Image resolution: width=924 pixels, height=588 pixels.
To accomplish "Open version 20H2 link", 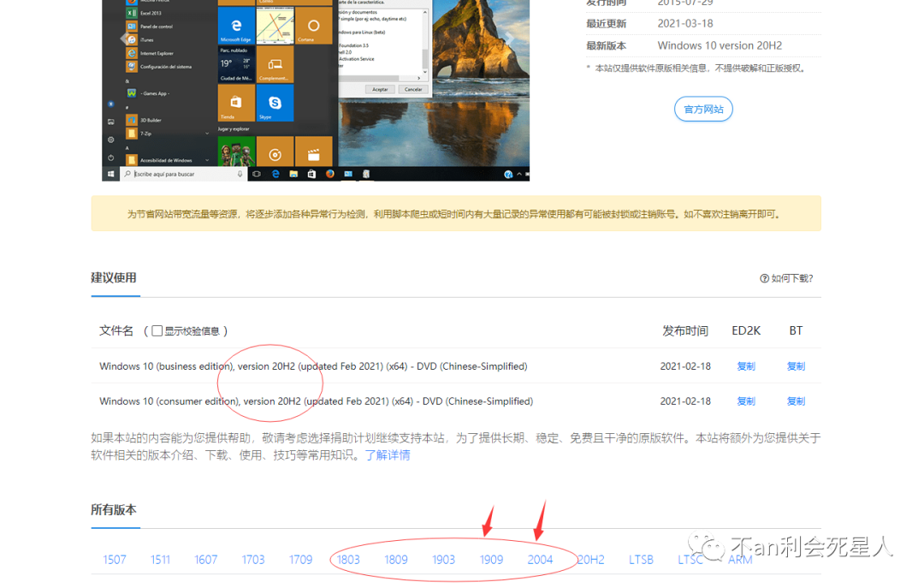I will [590, 560].
